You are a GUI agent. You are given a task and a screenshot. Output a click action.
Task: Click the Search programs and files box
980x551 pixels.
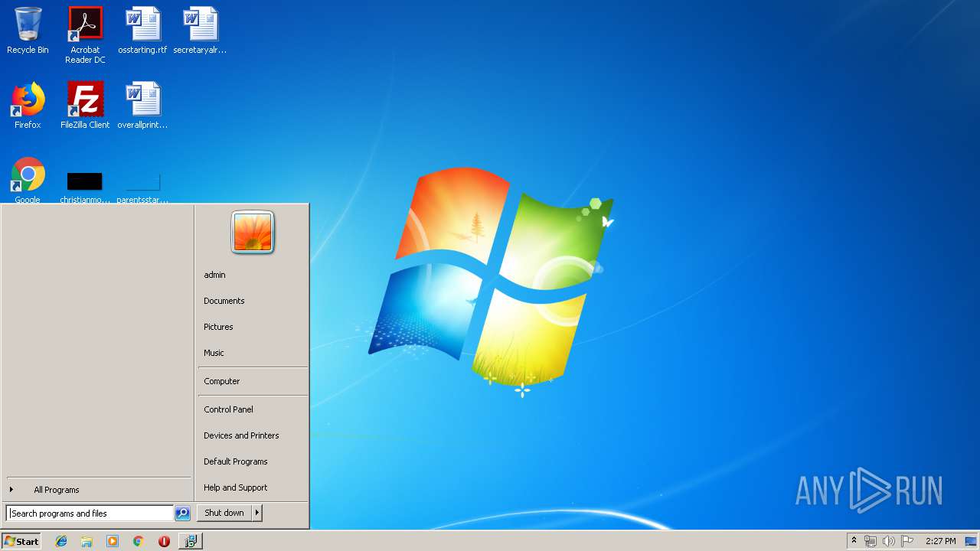click(x=90, y=514)
